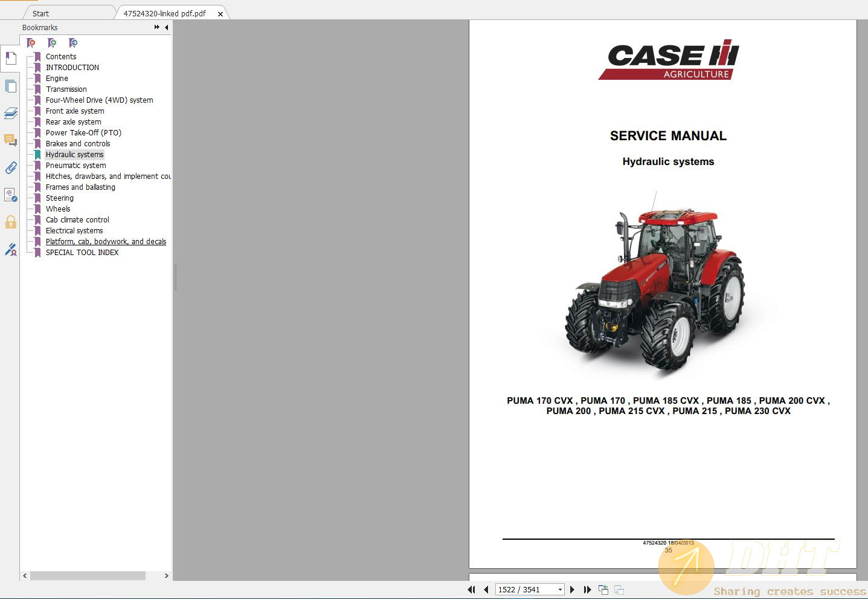Jump to the last page

587,589
